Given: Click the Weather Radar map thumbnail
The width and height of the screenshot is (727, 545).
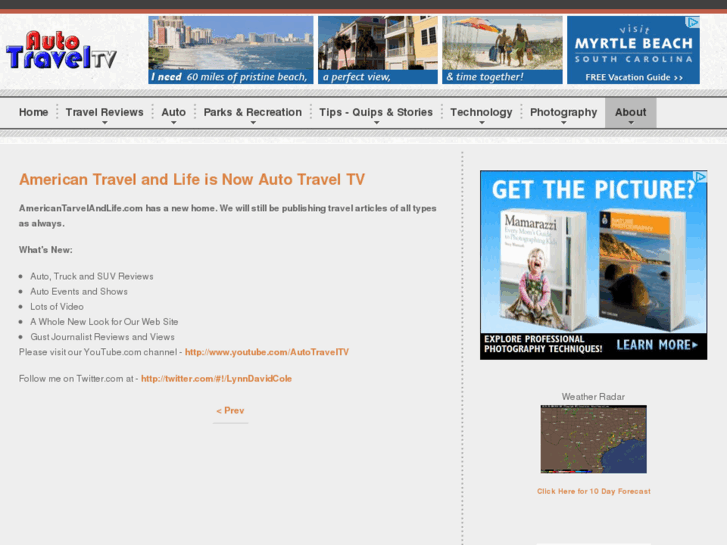Looking at the screenshot, I should [x=593, y=439].
